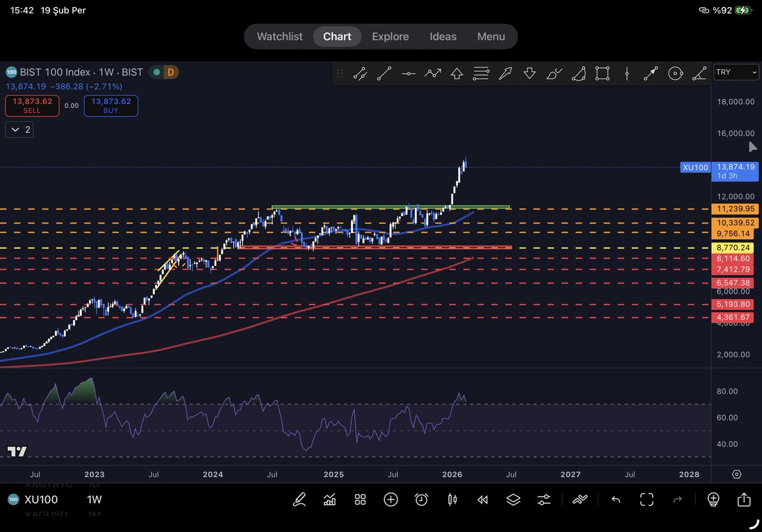
Task: Open the price scale settings gear
Action: click(x=737, y=474)
